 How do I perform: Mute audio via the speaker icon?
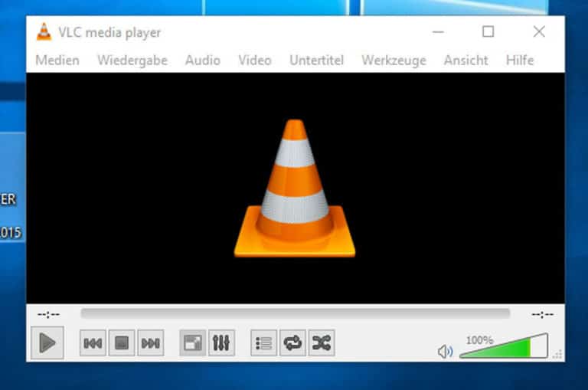(x=445, y=352)
